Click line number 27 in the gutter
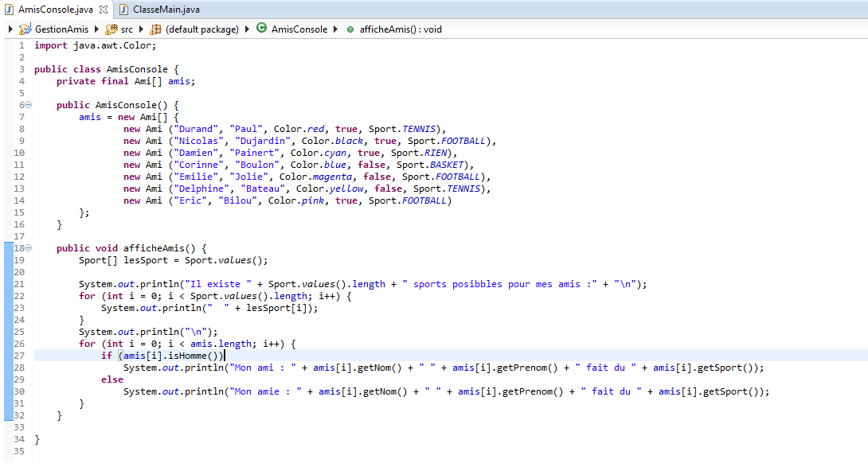868x463 pixels. [x=19, y=356]
